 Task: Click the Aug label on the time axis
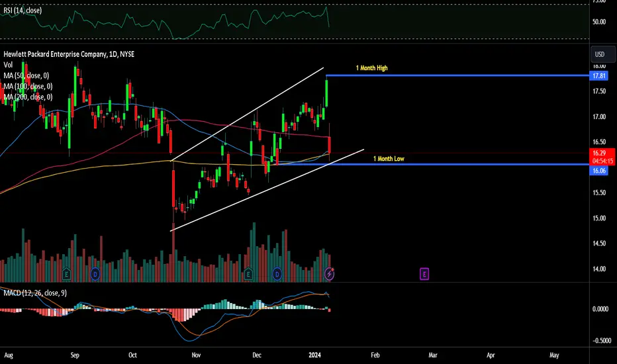[x=8, y=355]
